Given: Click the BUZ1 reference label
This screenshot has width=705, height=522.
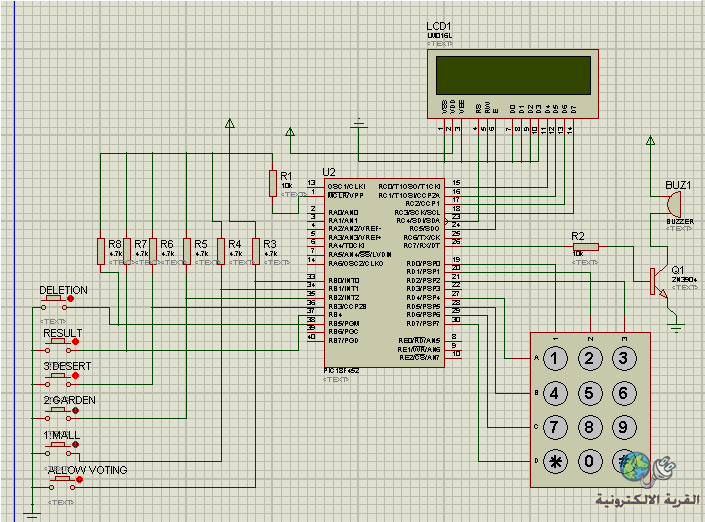Looking at the screenshot, I should [678, 185].
